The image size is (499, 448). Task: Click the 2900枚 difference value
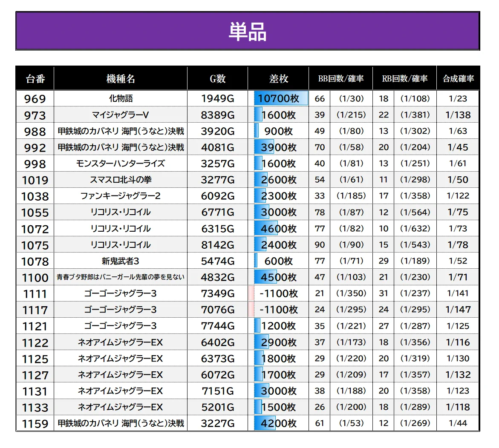click(278, 342)
